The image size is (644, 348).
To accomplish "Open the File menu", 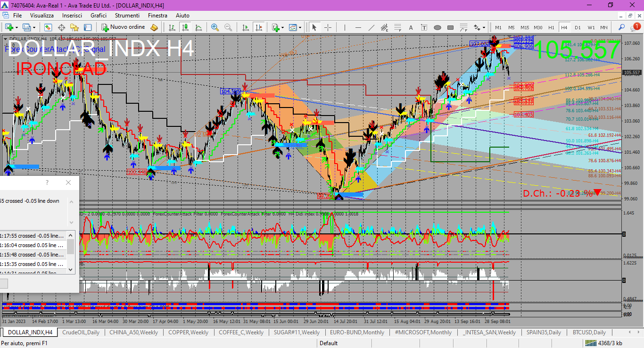I will pyautogui.click(x=17, y=16).
